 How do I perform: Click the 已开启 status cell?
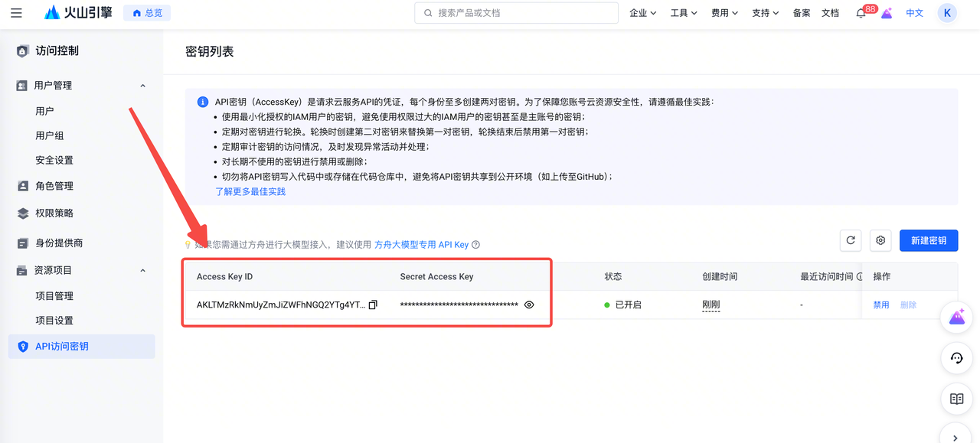(x=622, y=305)
